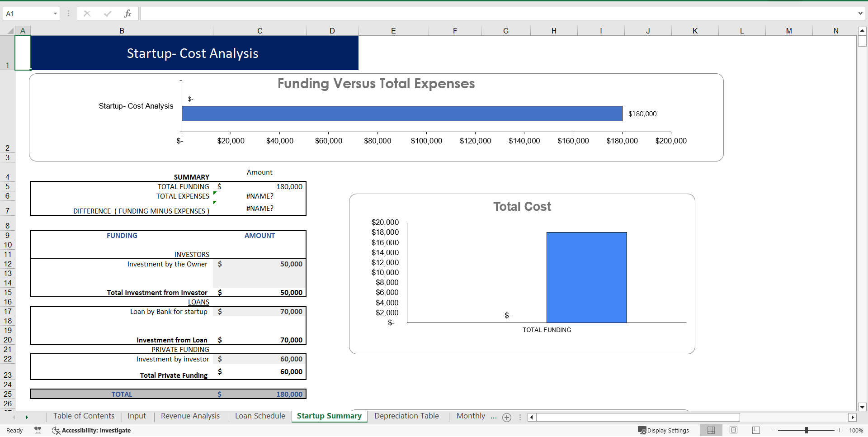Open the Revenue Analysis sheet tab
868x437 pixels.
pyautogui.click(x=190, y=416)
